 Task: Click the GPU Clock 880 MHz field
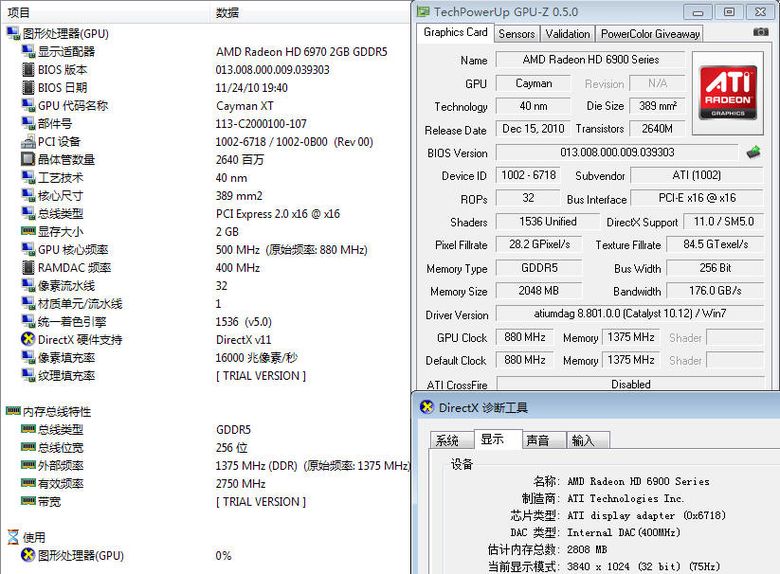(x=524, y=337)
